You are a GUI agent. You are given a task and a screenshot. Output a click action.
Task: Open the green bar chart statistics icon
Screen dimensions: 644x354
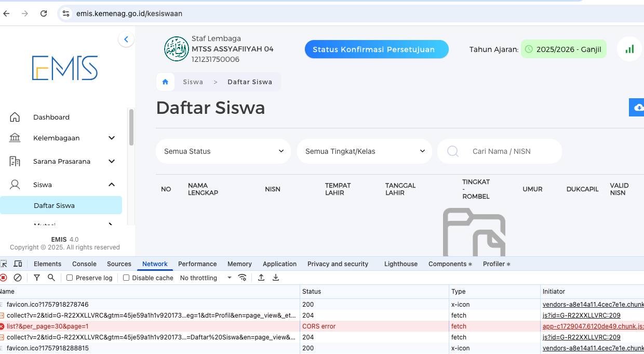coord(629,49)
